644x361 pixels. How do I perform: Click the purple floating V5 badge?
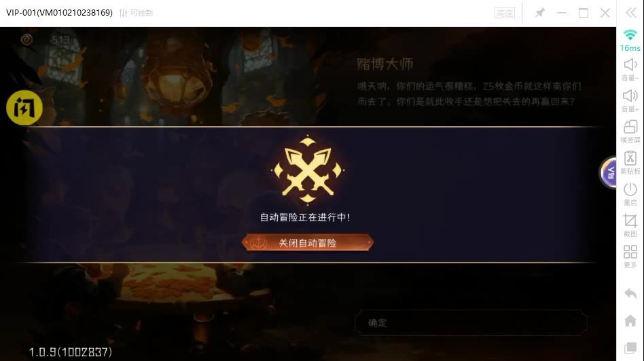609,173
